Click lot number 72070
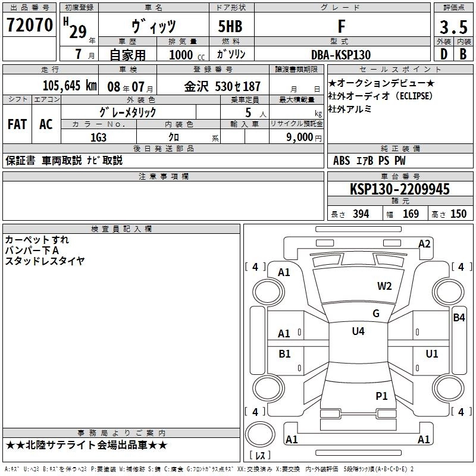This screenshot has width=476, height=476. (x=30, y=24)
